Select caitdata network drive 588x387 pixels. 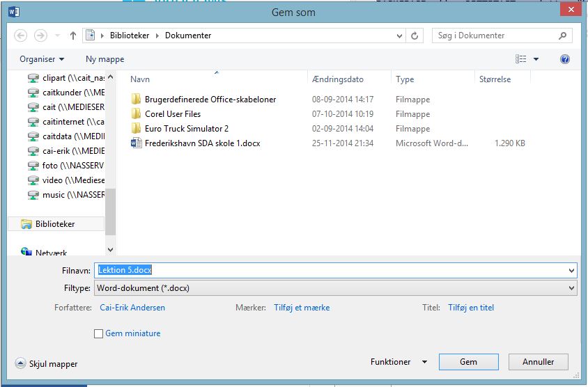coord(66,136)
